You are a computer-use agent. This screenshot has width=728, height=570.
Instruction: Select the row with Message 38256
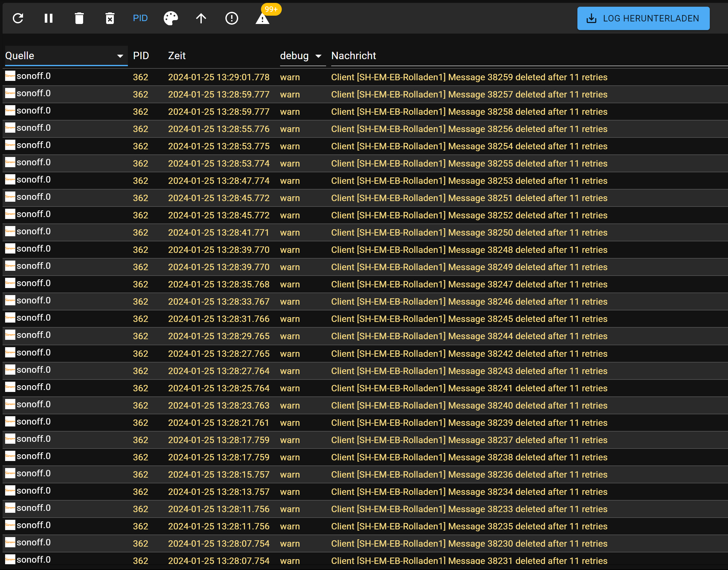tap(365, 129)
